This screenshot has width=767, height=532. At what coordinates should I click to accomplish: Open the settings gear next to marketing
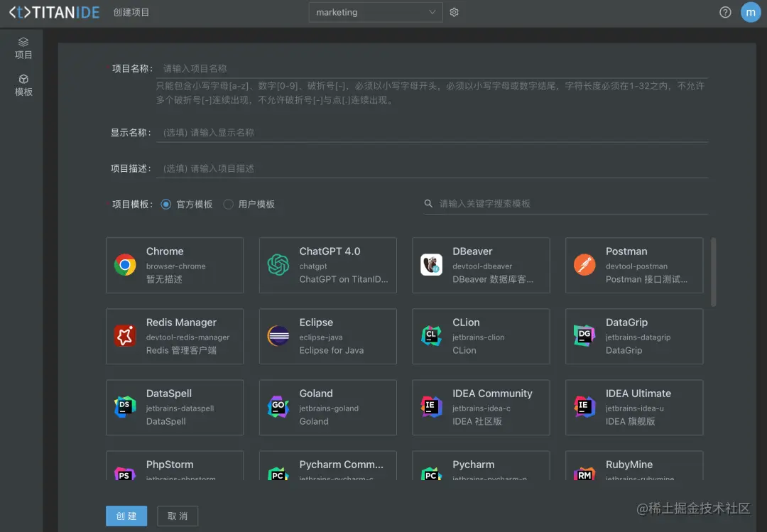click(454, 12)
